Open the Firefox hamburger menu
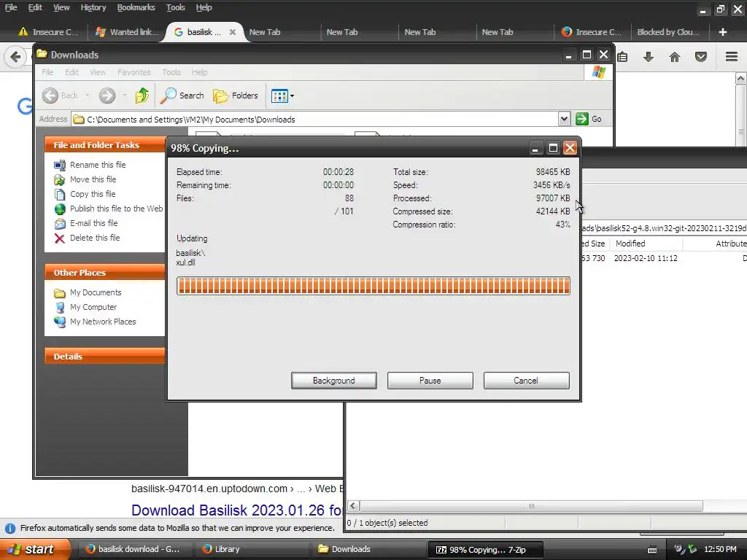 click(x=732, y=57)
